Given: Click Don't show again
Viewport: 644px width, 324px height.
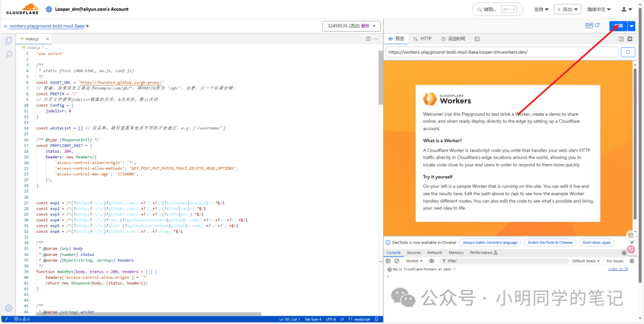Looking at the screenshot, I should pyautogui.click(x=597, y=243).
